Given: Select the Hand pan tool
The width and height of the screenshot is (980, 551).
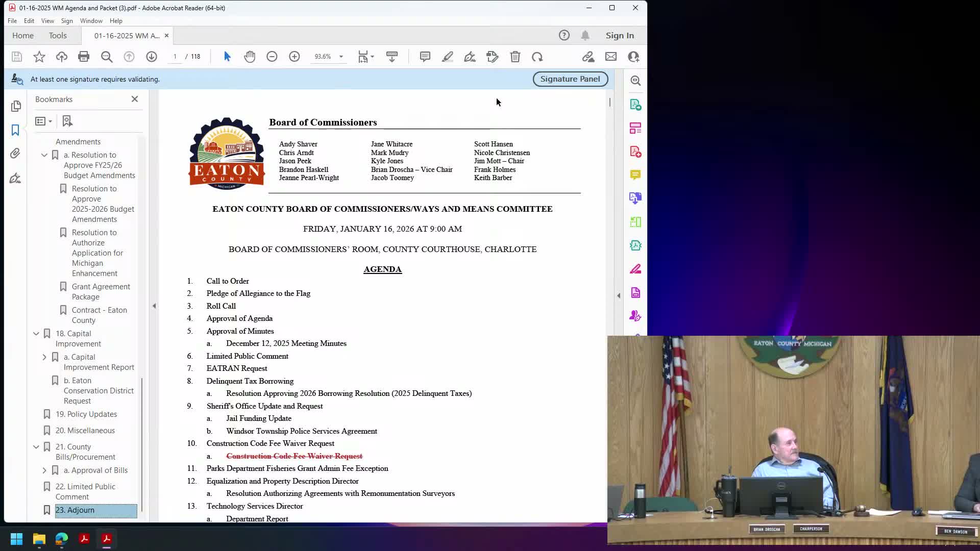Looking at the screenshot, I should click(x=250, y=57).
